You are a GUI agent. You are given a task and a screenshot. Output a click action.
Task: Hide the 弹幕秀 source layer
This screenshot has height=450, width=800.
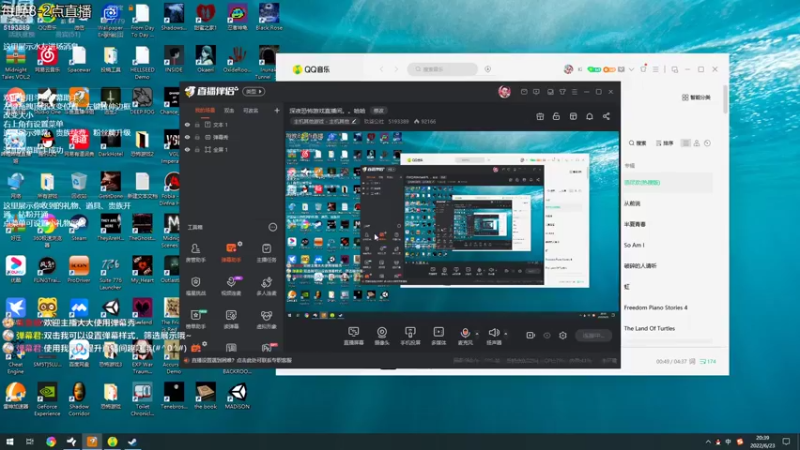coord(187,137)
